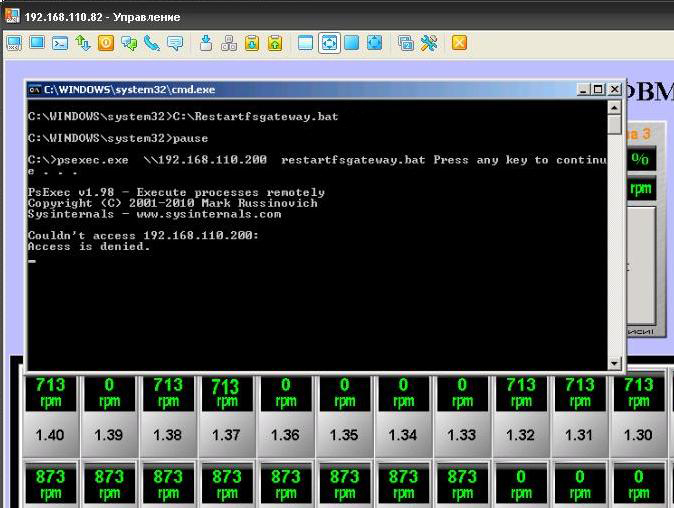Click the 1.40 unit label button

click(49, 435)
